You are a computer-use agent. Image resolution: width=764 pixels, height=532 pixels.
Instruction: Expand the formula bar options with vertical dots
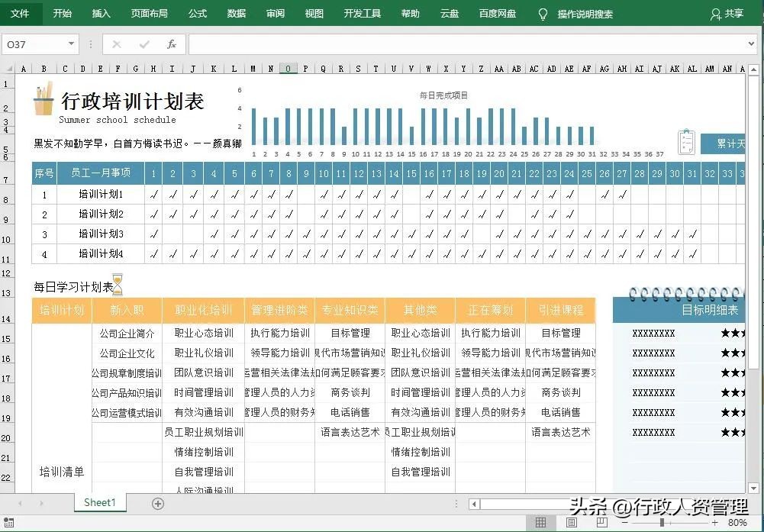pyautogui.click(x=90, y=44)
